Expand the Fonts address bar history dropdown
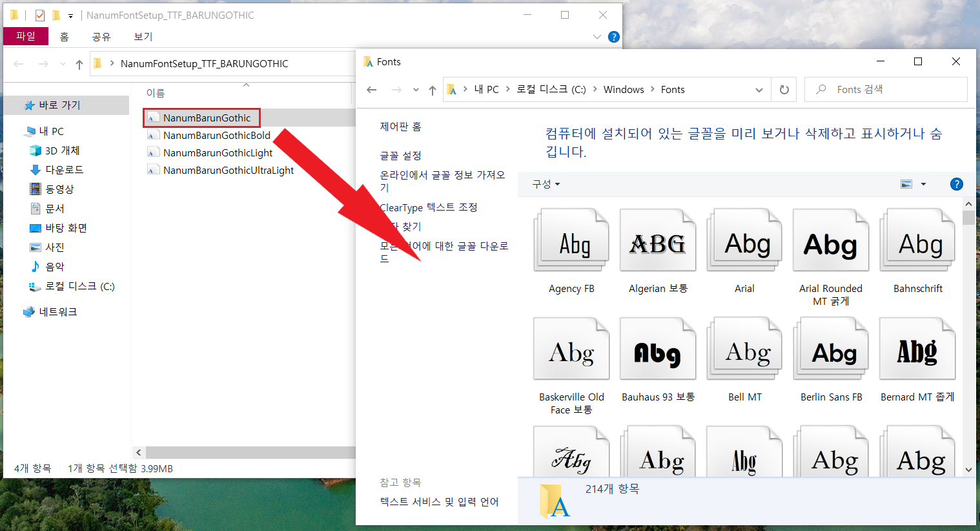Viewport: 980px width, 531px height. point(759,90)
